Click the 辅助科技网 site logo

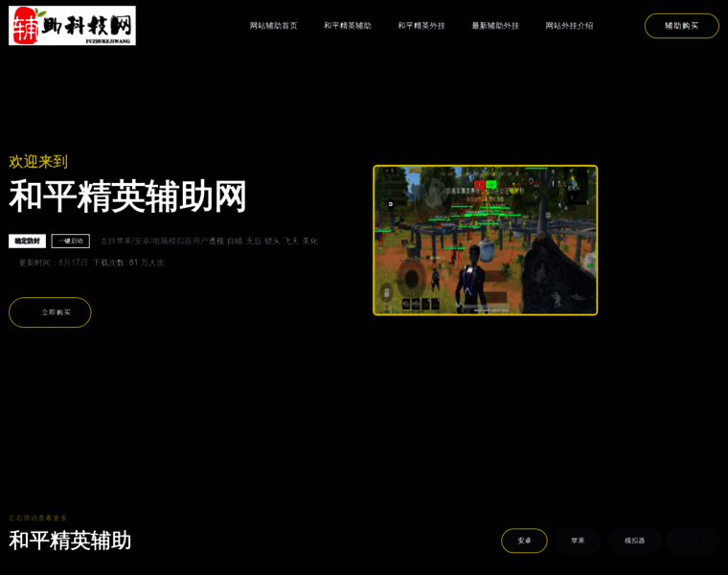point(72,26)
